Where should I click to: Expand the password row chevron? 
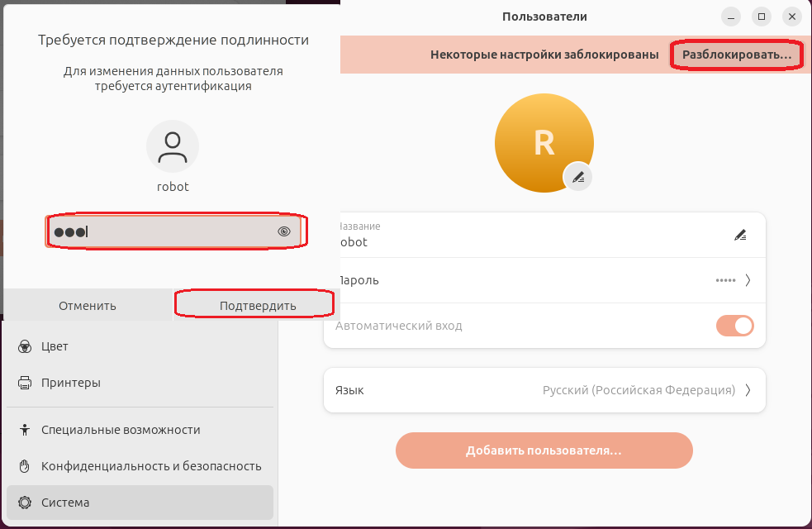click(x=748, y=280)
